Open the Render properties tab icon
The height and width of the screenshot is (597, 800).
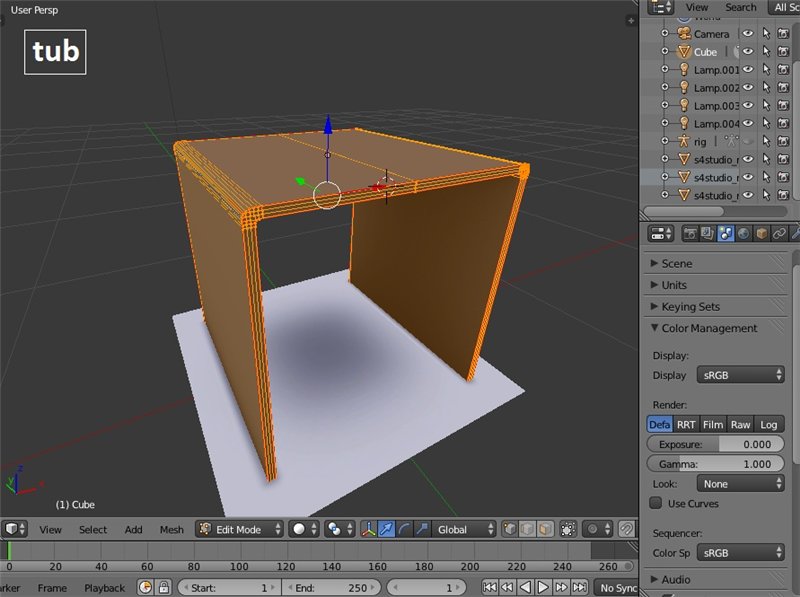690,234
